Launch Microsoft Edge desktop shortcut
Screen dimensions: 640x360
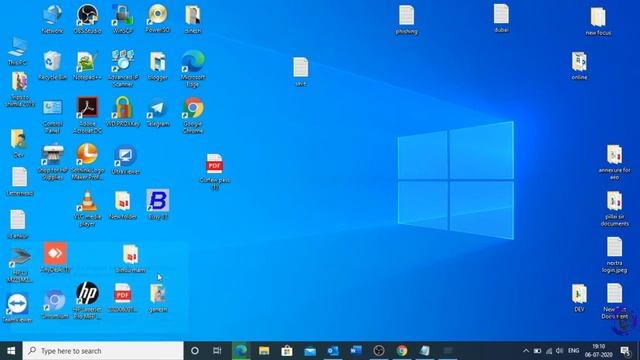193,68
